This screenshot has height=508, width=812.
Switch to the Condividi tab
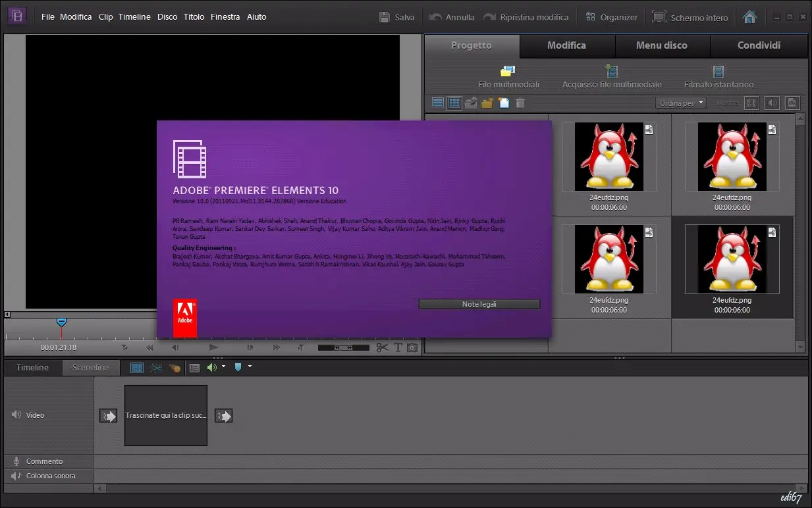(759, 45)
